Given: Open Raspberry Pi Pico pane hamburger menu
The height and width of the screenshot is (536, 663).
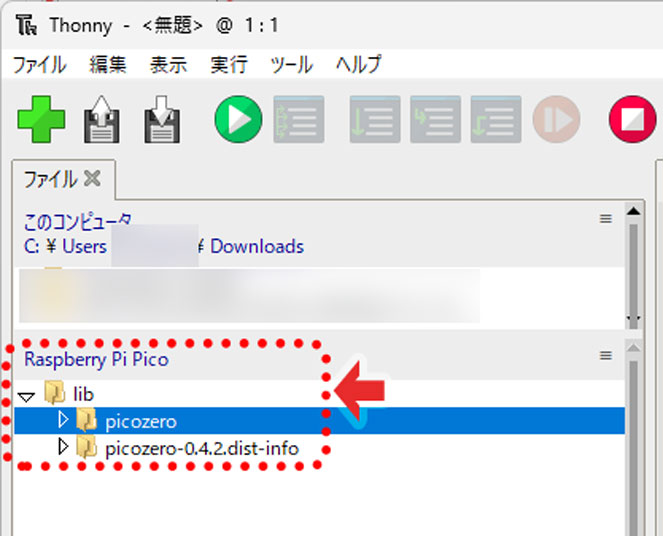Looking at the screenshot, I should point(605,356).
